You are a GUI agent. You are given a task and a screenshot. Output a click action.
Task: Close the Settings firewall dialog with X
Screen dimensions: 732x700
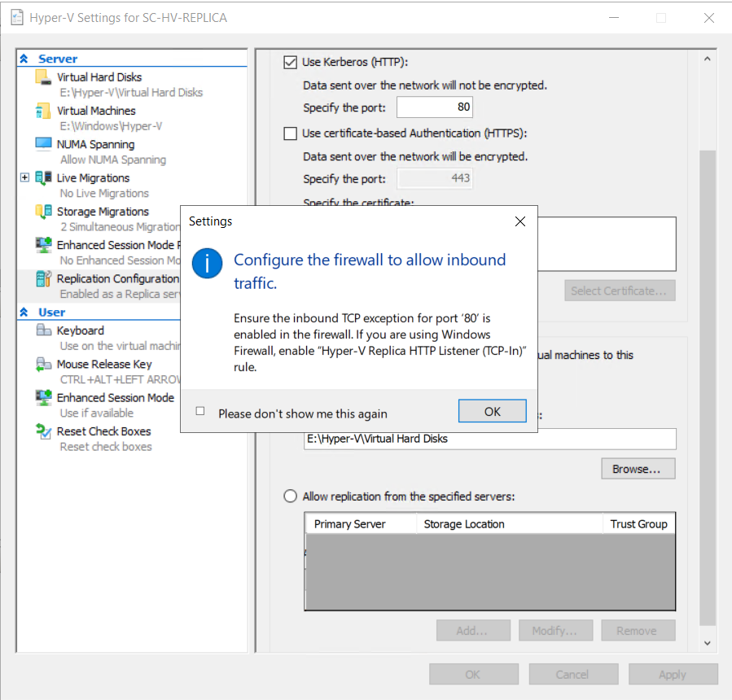pyautogui.click(x=520, y=221)
